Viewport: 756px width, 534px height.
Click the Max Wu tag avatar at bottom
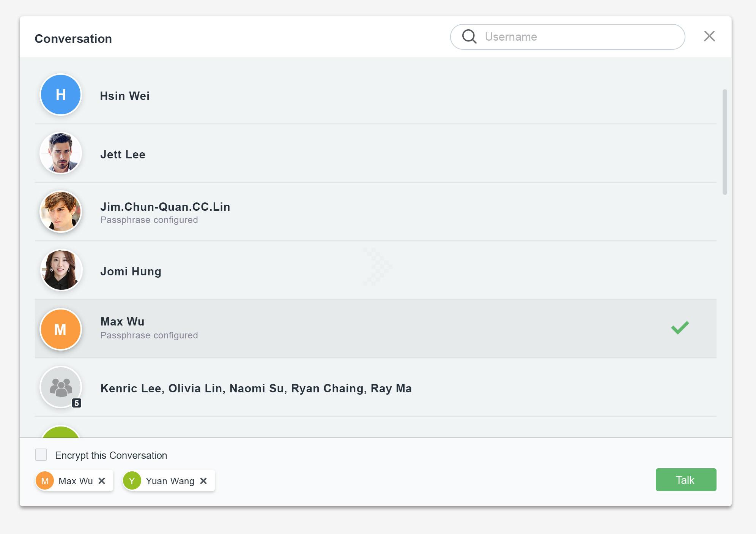pos(45,480)
